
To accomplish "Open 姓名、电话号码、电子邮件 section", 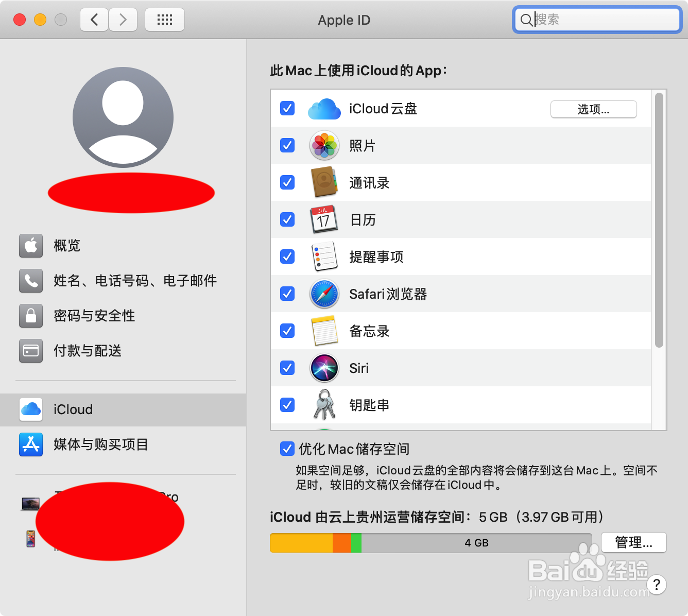I will click(x=123, y=281).
